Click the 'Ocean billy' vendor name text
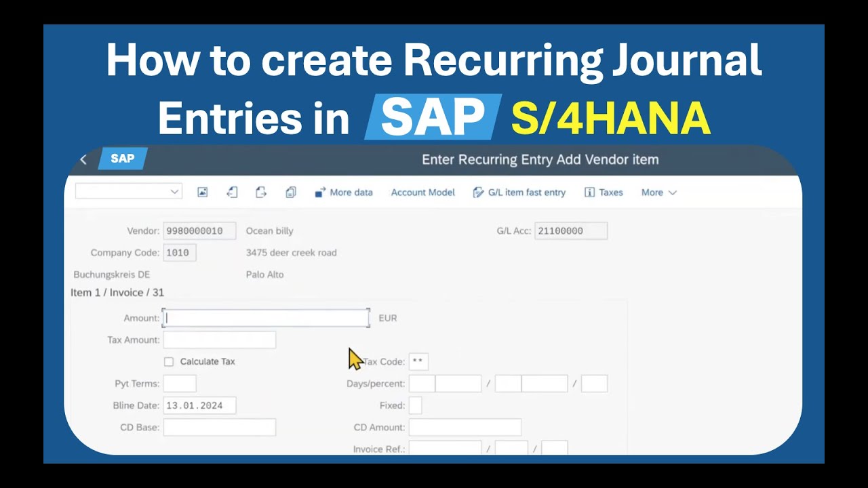This screenshot has width=868, height=488. click(x=270, y=230)
